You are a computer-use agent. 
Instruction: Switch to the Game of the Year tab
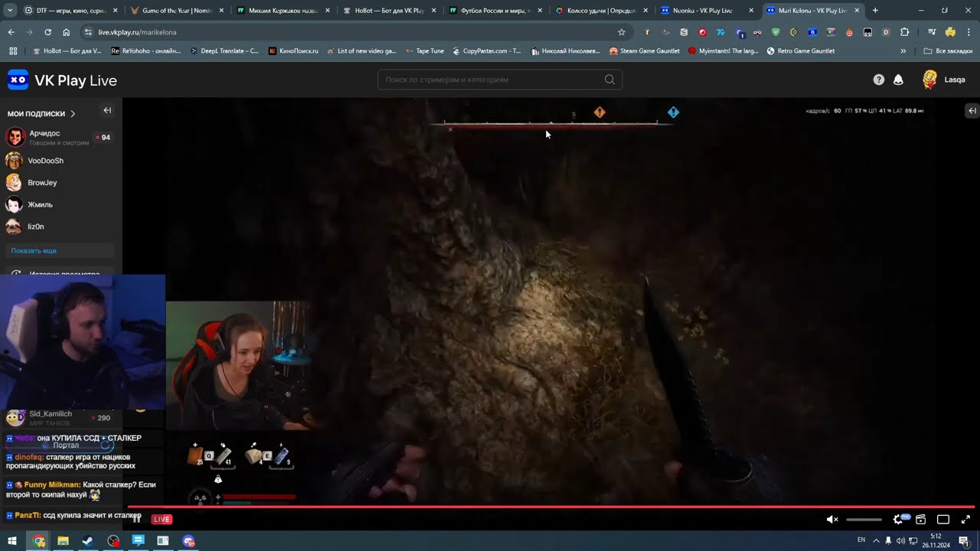pyautogui.click(x=177, y=11)
